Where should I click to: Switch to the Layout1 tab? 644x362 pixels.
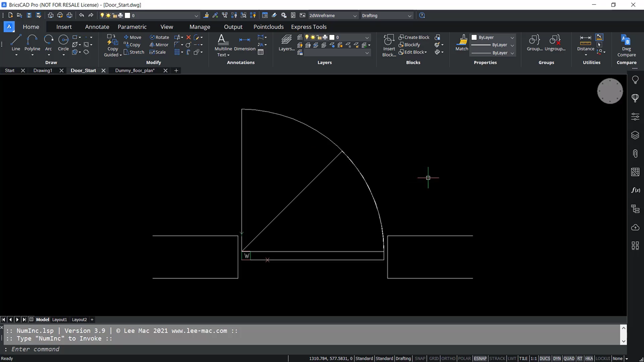coord(59,319)
